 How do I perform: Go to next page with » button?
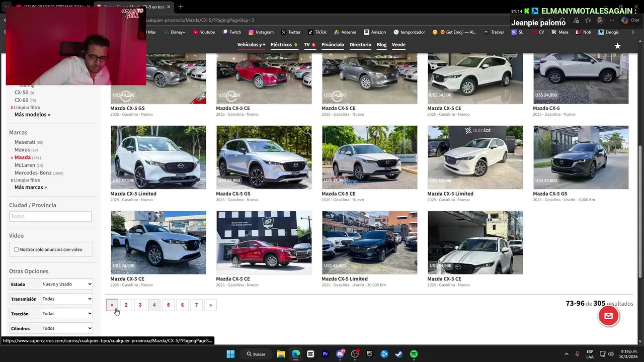click(210, 305)
